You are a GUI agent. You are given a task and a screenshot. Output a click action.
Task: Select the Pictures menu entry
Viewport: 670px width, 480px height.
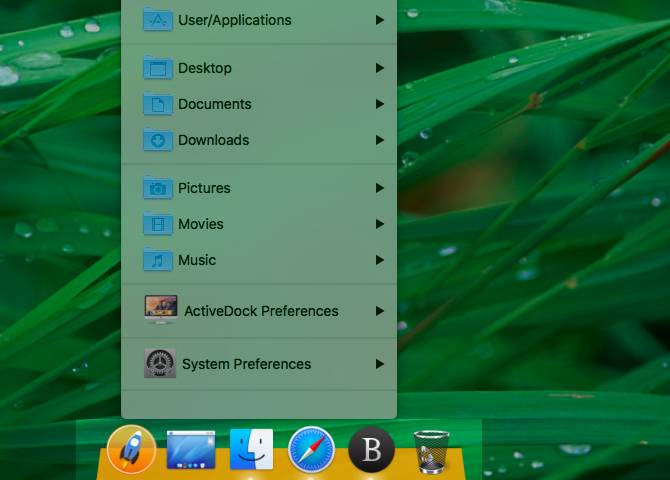(x=259, y=188)
